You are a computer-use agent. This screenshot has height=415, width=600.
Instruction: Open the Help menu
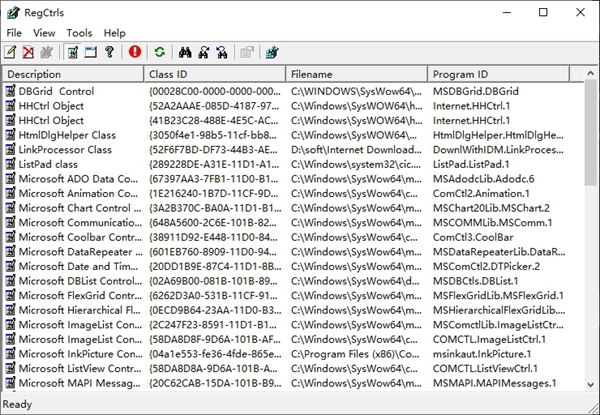(114, 33)
